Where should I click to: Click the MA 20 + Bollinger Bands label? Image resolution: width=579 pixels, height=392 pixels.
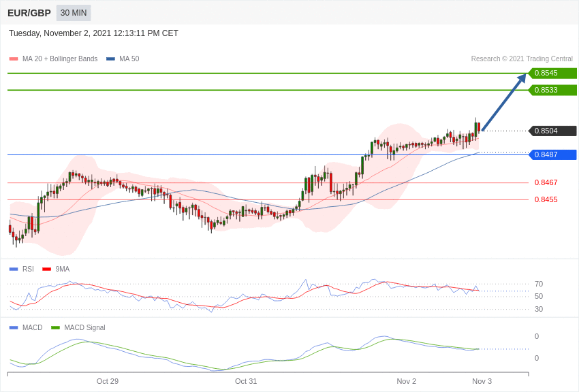[60, 59]
